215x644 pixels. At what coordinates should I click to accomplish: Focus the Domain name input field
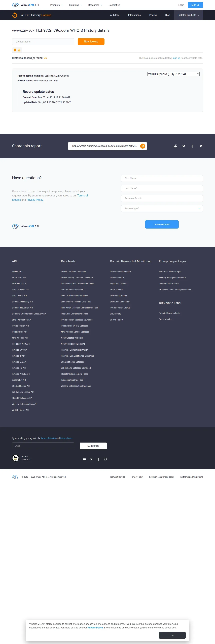click(x=43, y=41)
